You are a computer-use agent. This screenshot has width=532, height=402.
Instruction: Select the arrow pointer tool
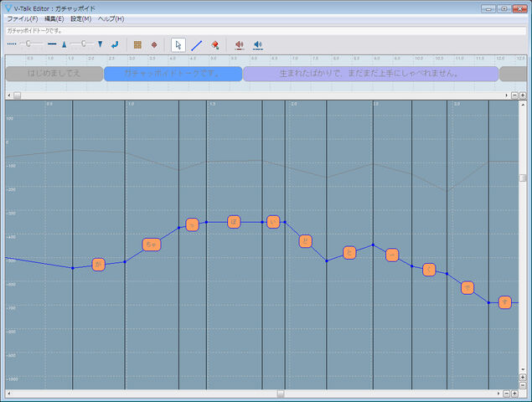coord(178,44)
